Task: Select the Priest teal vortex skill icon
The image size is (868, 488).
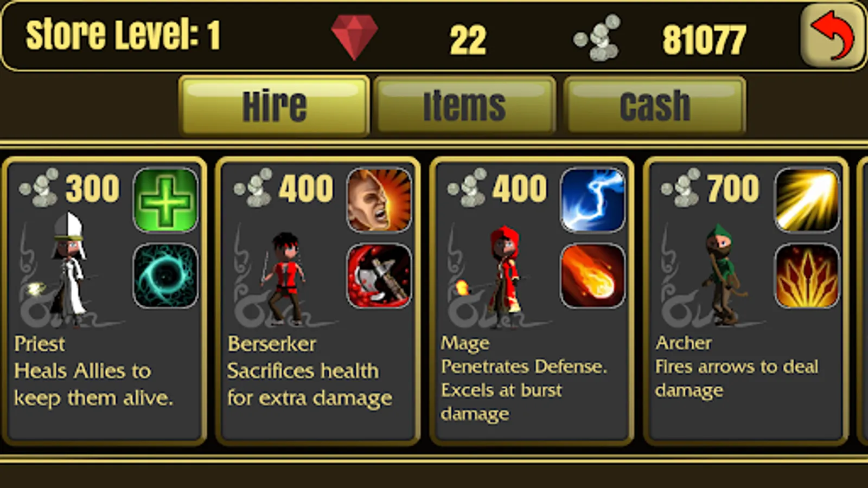Action: (165, 275)
